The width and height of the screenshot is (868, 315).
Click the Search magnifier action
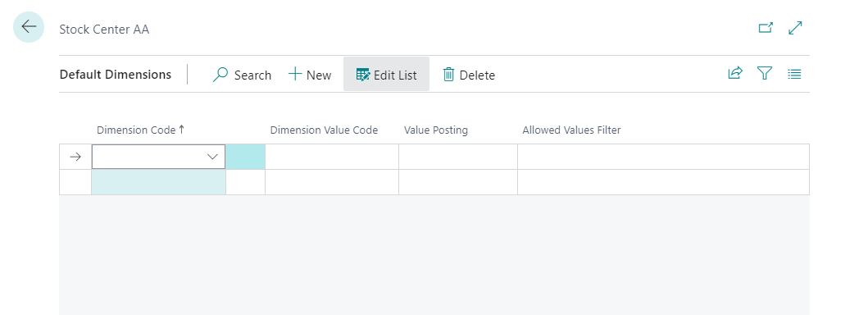click(x=242, y=74)
